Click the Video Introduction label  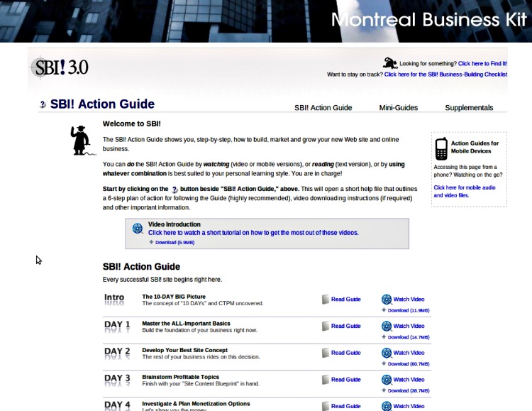coord(174,224)
